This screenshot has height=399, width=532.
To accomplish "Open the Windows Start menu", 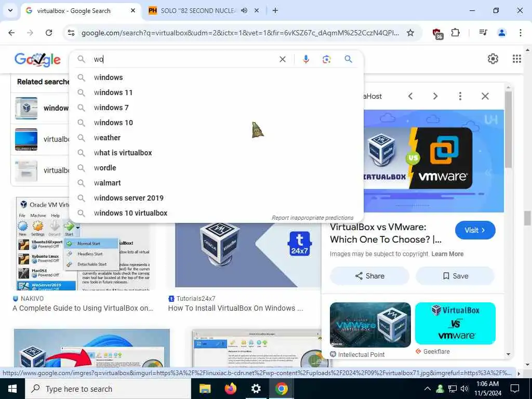I will [x=12, y=389].
